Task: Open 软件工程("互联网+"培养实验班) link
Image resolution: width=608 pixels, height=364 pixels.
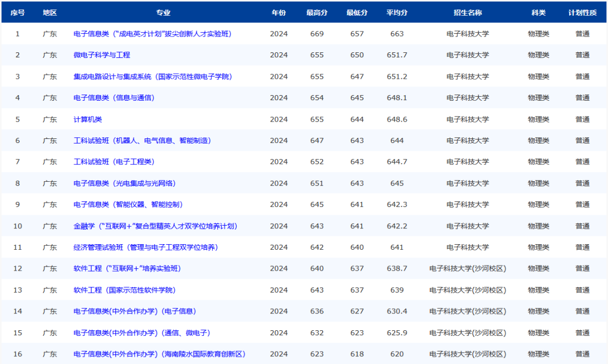Action: pyautogui.click(x=127, y=268)
